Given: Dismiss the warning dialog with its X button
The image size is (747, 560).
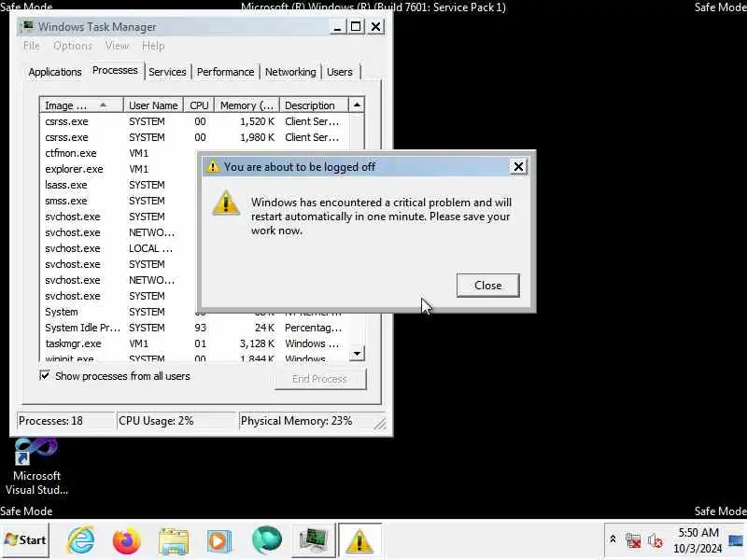Looking at the screenshot, I should point(518,167).
